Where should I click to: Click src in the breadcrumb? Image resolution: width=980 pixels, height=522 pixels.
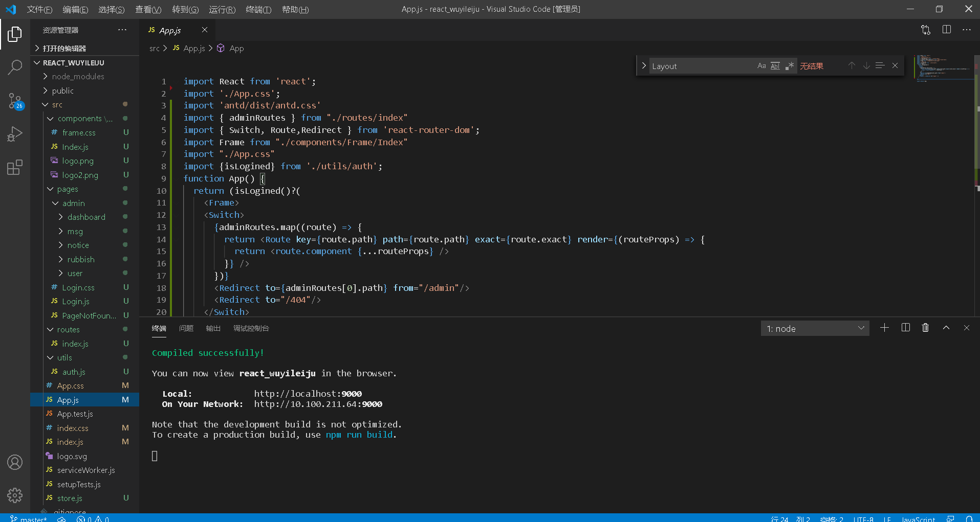(x=154, y=49)
